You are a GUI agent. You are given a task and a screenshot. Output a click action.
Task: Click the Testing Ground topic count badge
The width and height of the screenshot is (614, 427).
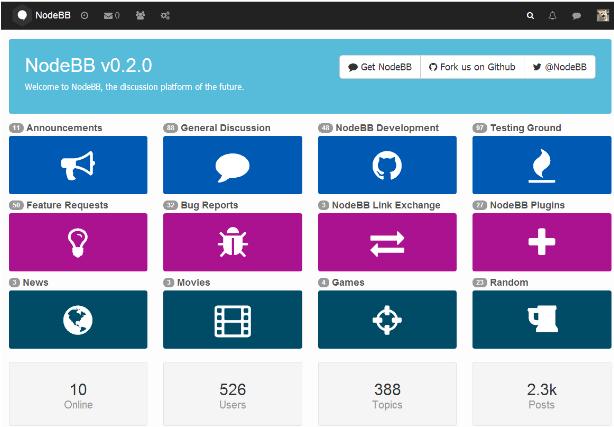pos(480,128)
